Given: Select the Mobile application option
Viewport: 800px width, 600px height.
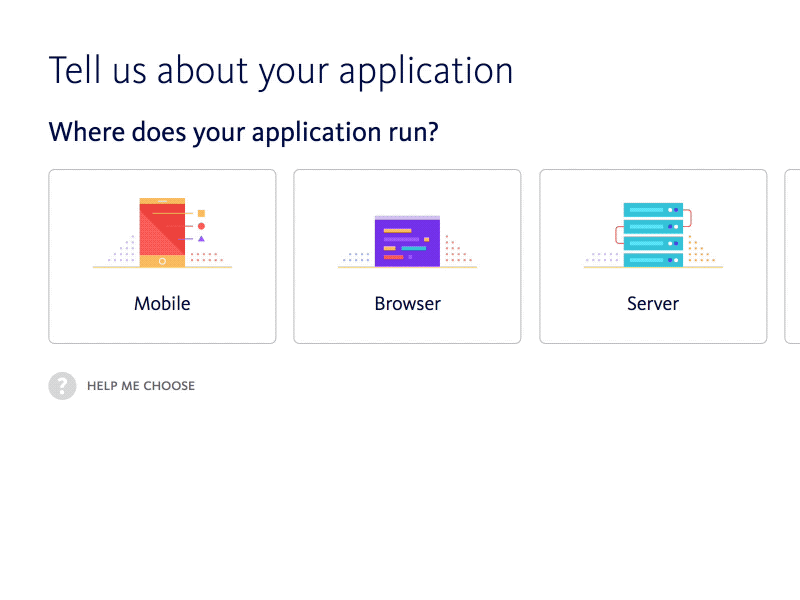Looking at the screenshot, I should pos(162,256).
